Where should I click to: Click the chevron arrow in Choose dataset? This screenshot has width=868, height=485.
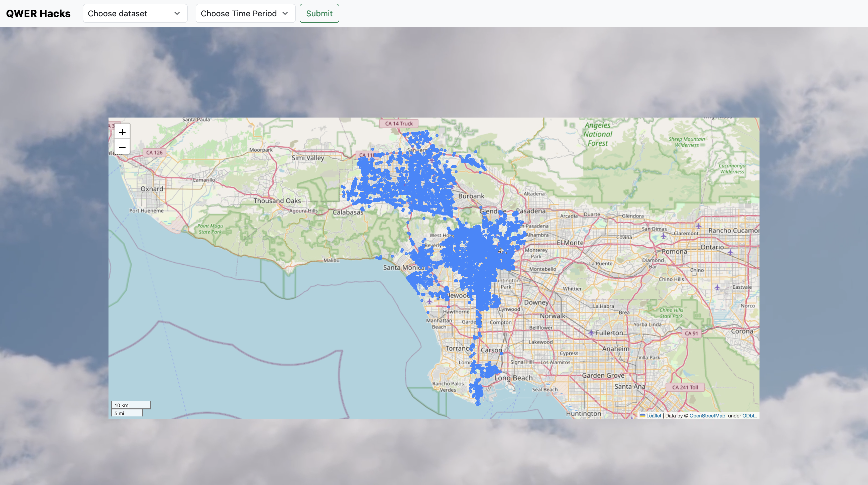(x=177, y=14)
